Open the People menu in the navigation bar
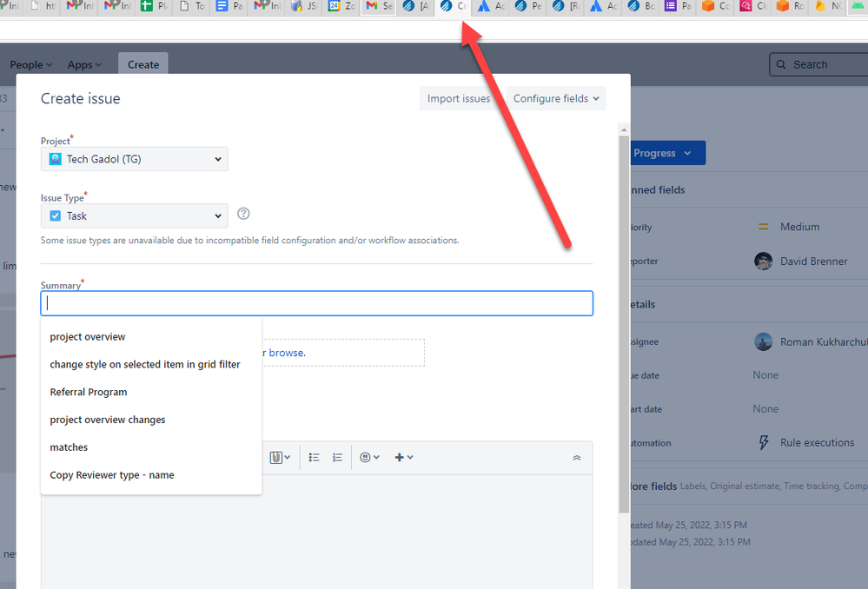The image size is (868, 589). 31,65
